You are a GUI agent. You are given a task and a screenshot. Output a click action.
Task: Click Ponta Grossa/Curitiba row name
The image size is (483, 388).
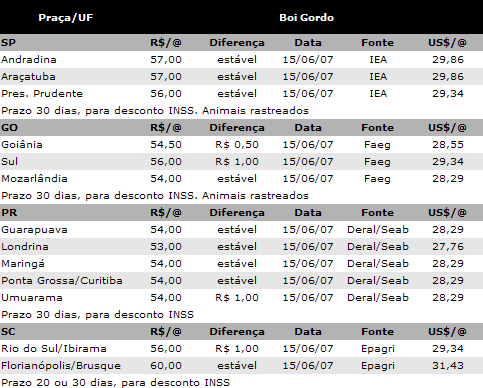(62, 281)
